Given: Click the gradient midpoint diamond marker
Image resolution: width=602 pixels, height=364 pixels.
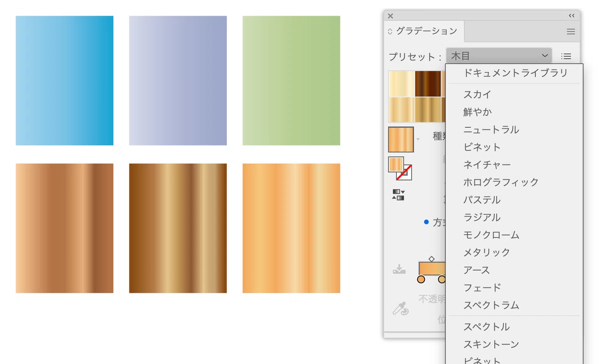Looking at the screenshot, I should 431,259.
